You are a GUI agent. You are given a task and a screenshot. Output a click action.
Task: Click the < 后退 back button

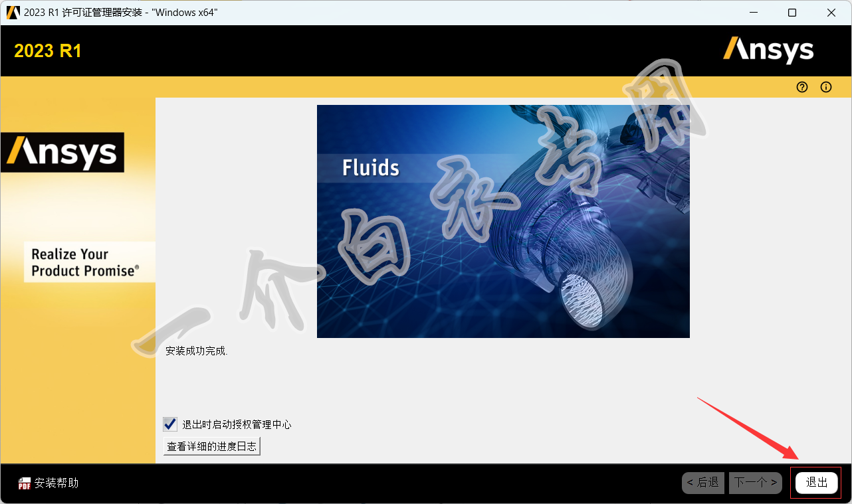pyautogui.click(x=703, y=483)
